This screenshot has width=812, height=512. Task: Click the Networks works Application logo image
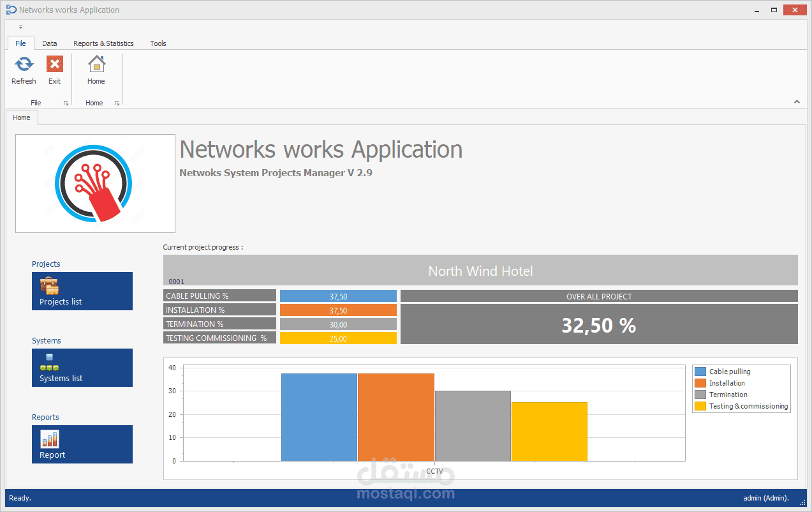point(95,183)
